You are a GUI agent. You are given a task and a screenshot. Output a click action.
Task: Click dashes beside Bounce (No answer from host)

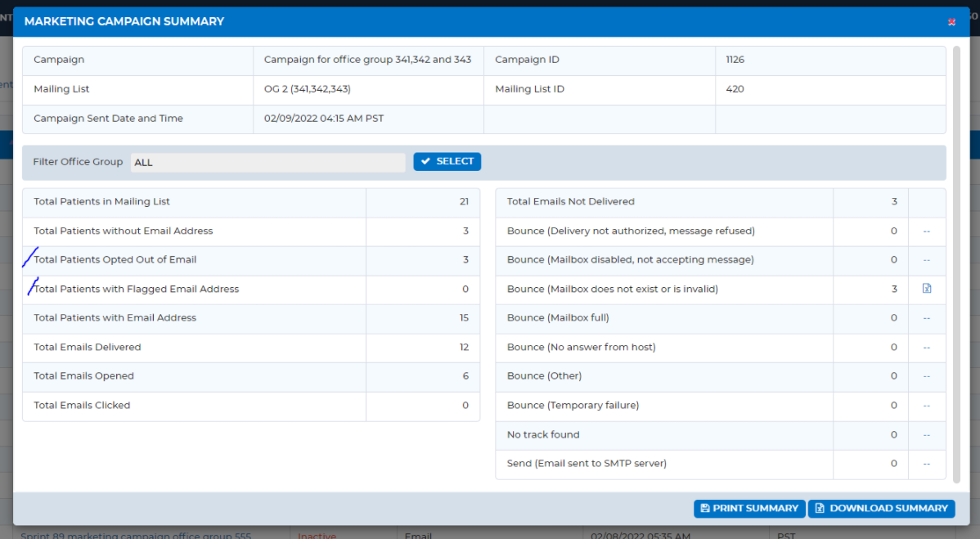coord(927,348)
